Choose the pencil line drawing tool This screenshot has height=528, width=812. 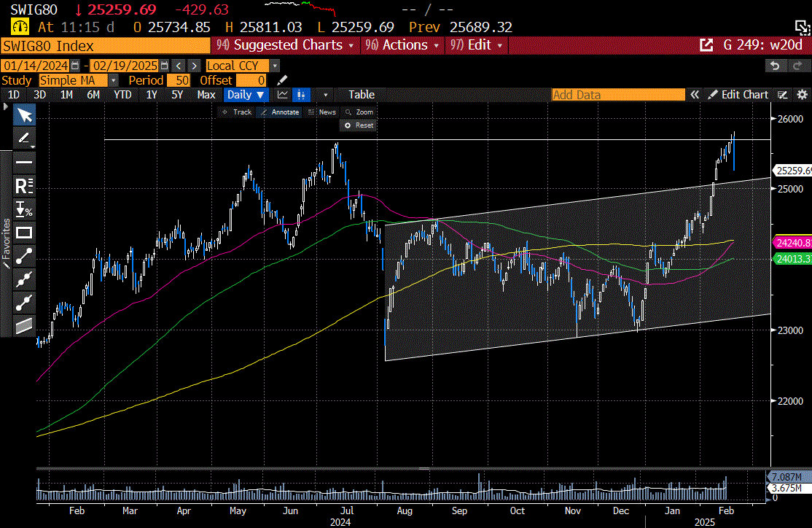click(24, 139)
